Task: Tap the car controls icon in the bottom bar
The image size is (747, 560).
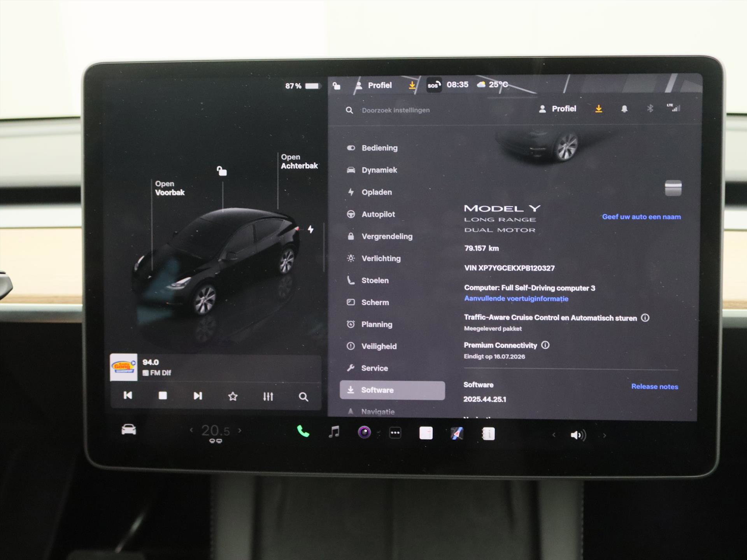Action: [129, 429]
